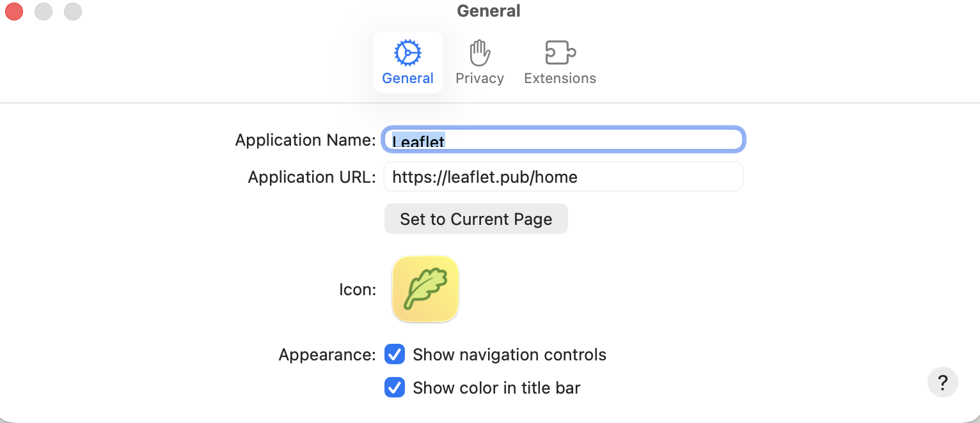Click the "Show navigation controls" label text
The height and width of the screenshot is (423, 980).
tap(509, 355)
